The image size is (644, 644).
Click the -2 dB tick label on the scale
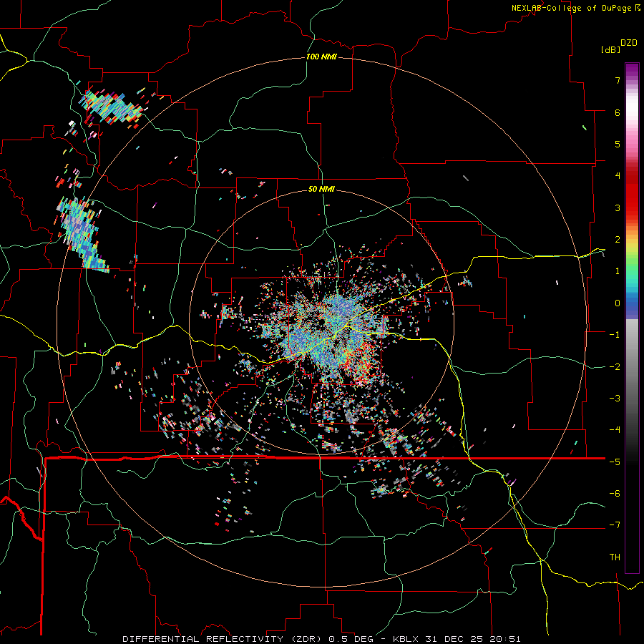click(615, 367)
